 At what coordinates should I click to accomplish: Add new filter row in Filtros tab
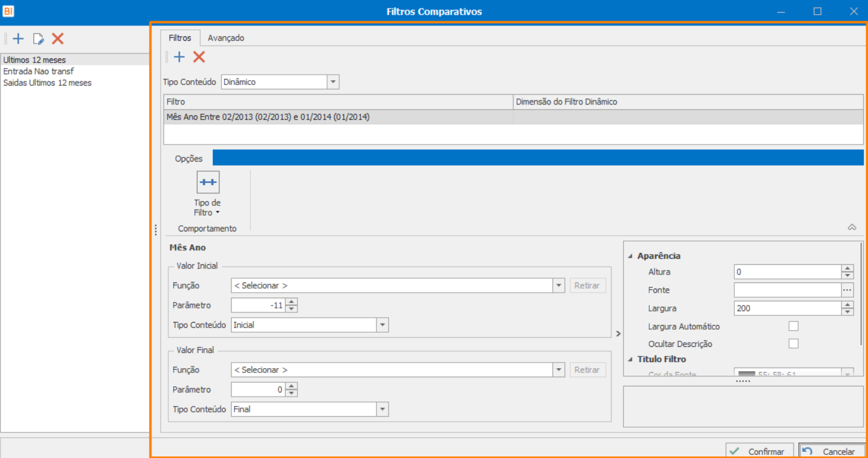click(x=179, y=57)
